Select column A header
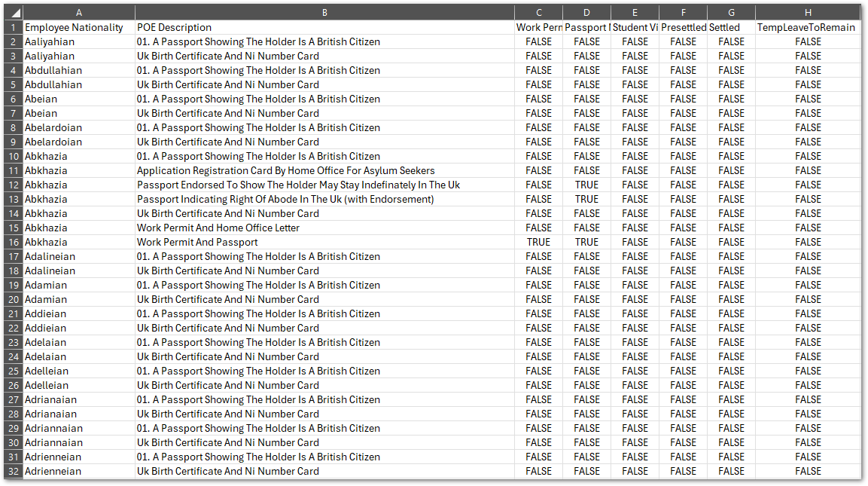This screenshot has width=868, height=486. click(x=79, y=13)
